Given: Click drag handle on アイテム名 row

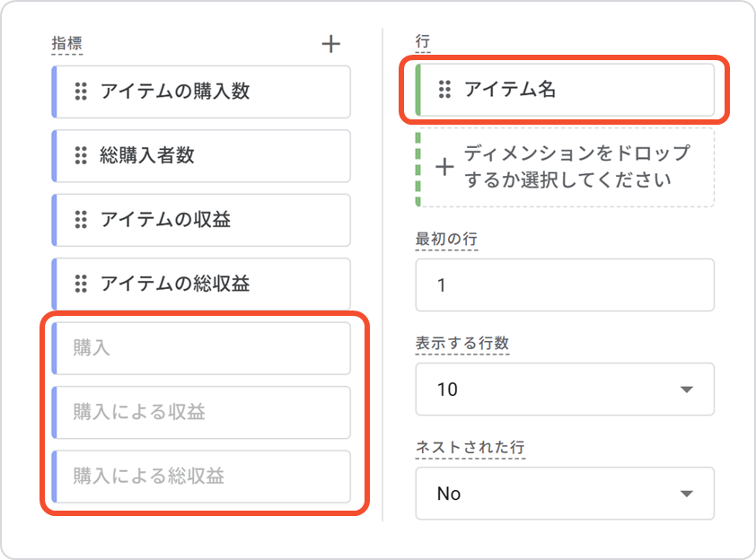Looking at the screenshot, I should point(444,89).
